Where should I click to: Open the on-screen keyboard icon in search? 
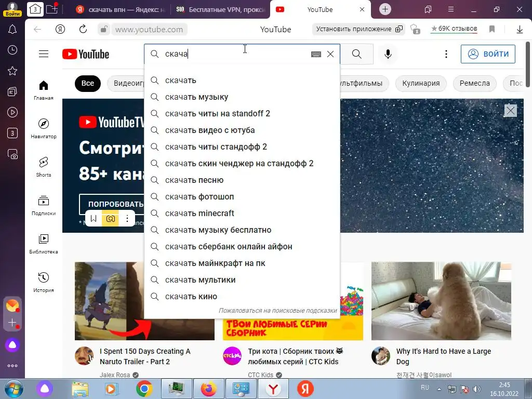(x=316, y=54)
